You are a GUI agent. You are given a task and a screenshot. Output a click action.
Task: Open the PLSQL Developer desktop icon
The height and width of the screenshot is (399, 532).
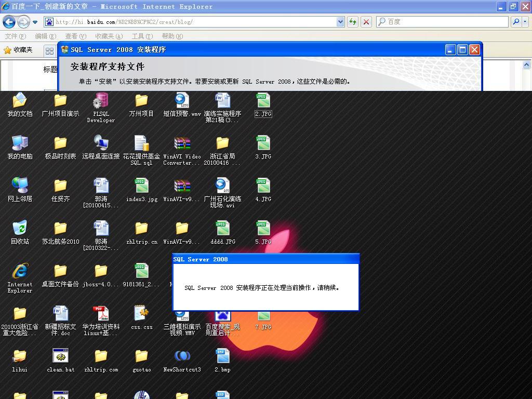101,101
